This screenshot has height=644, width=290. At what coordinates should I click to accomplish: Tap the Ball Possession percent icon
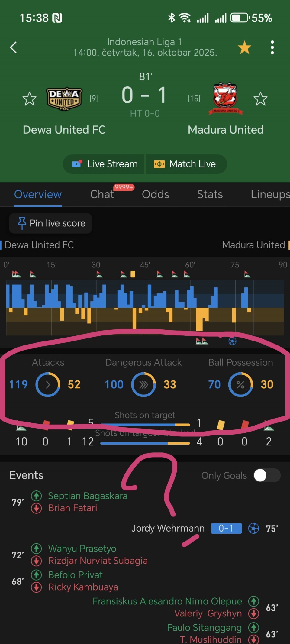click(240, 384)
